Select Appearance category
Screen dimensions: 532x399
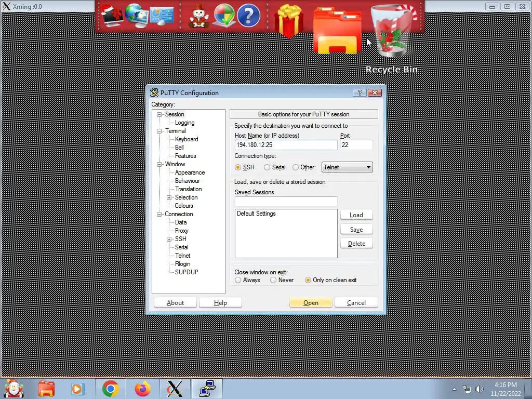point(190,172)
